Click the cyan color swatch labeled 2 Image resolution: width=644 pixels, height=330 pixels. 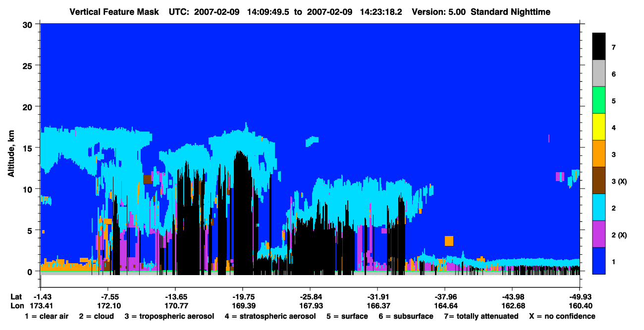(599, 207)
